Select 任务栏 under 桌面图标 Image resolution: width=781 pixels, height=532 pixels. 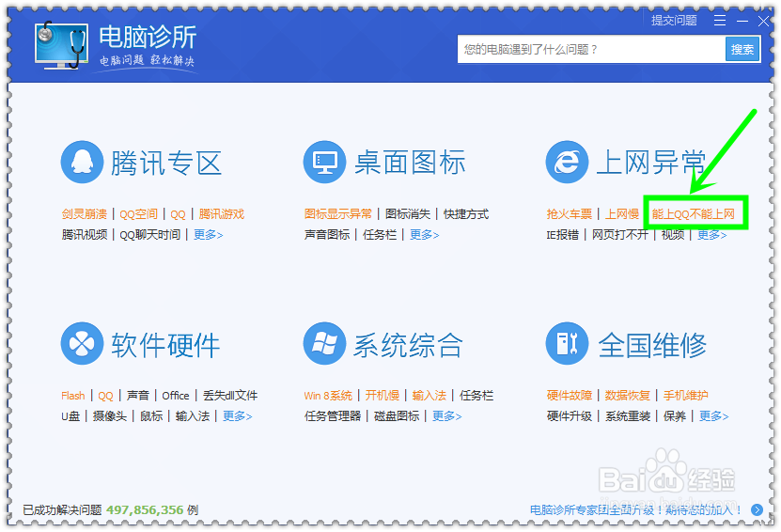(380, 234)
